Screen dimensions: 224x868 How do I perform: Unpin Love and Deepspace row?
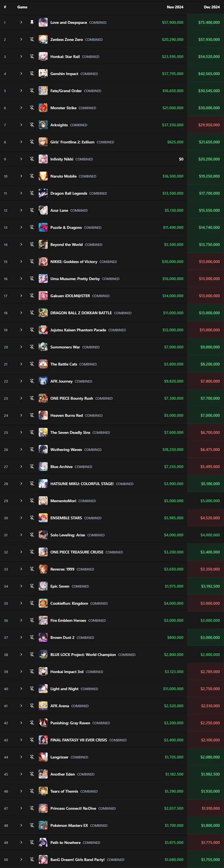[x=32, y=22]
